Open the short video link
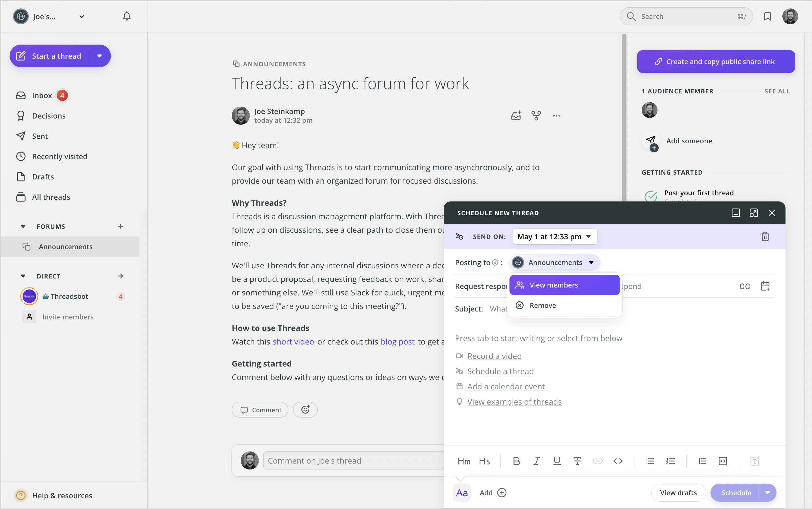Screen dimensions: 812x509 coord(293,342)
